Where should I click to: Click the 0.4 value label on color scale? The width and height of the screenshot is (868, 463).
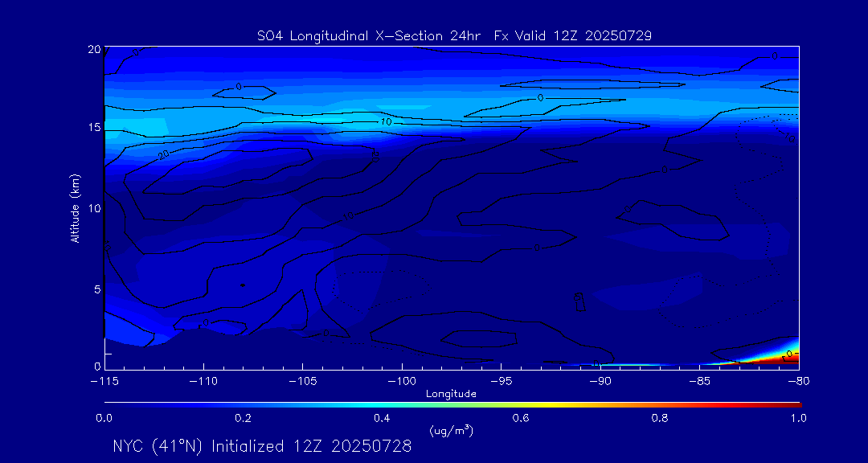[x=382, y=418]
